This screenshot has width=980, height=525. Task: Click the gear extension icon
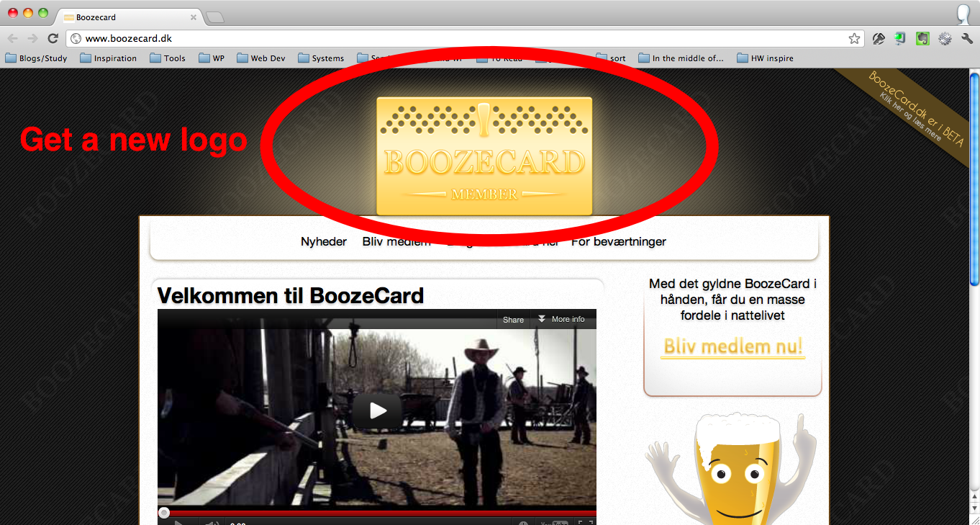(x=945, y=39)
